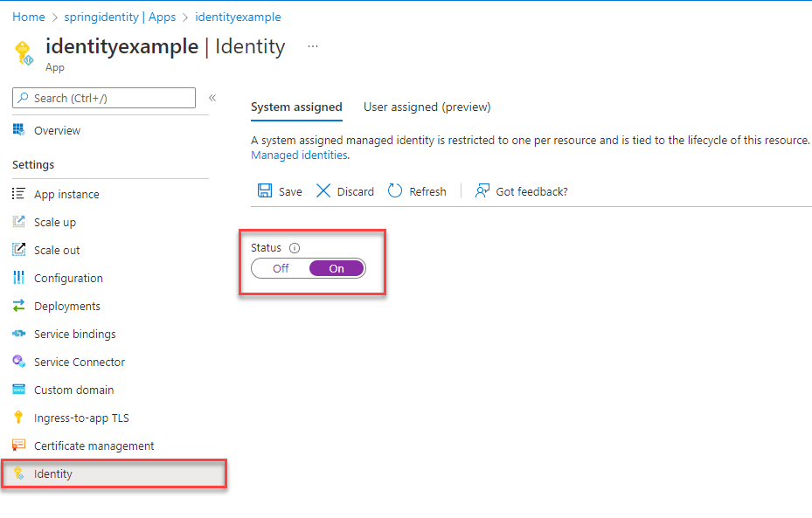Open the Home breadcrumb chevron

[52, 17]
